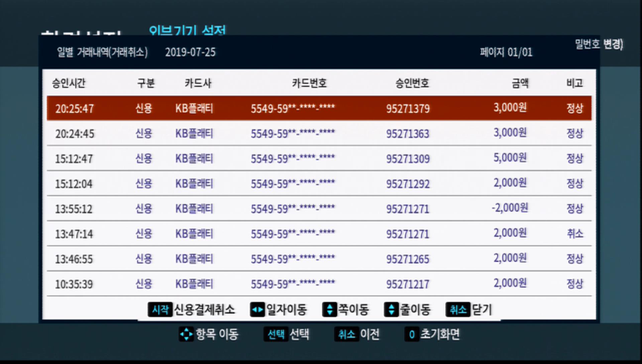Return home with the 초기화면 label
The width and height of the screenshot is (642, 364).
[x=440, y=334]
